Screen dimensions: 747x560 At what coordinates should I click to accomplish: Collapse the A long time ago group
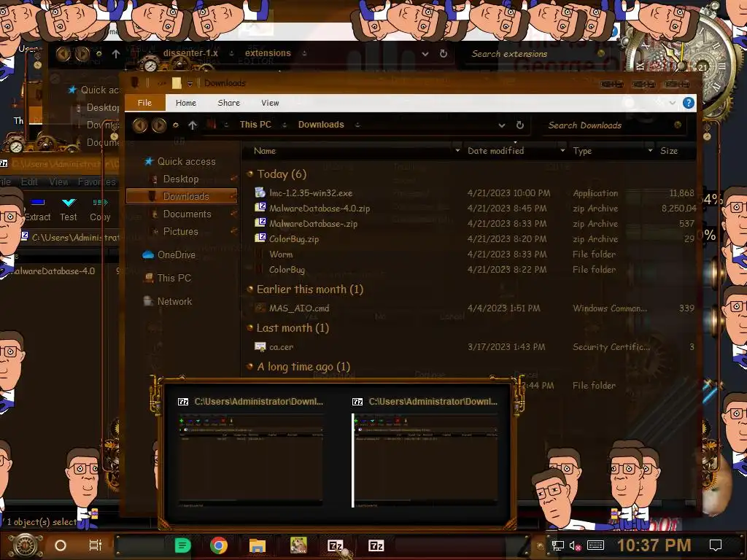[x=249, y=366]
